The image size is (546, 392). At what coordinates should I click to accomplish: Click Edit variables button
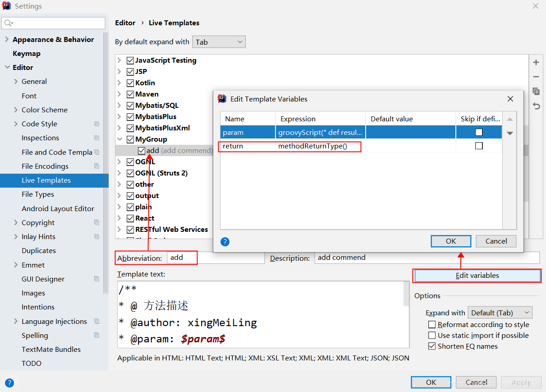[x=477, y=276]
